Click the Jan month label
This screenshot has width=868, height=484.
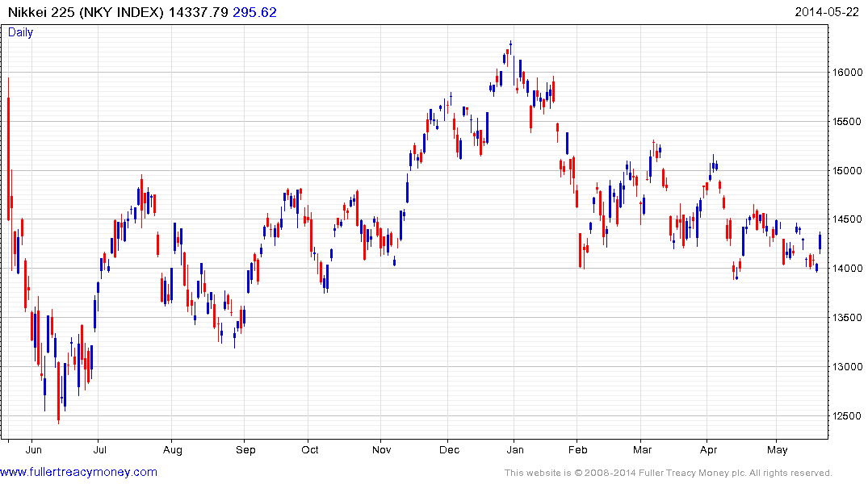(515, 449)
